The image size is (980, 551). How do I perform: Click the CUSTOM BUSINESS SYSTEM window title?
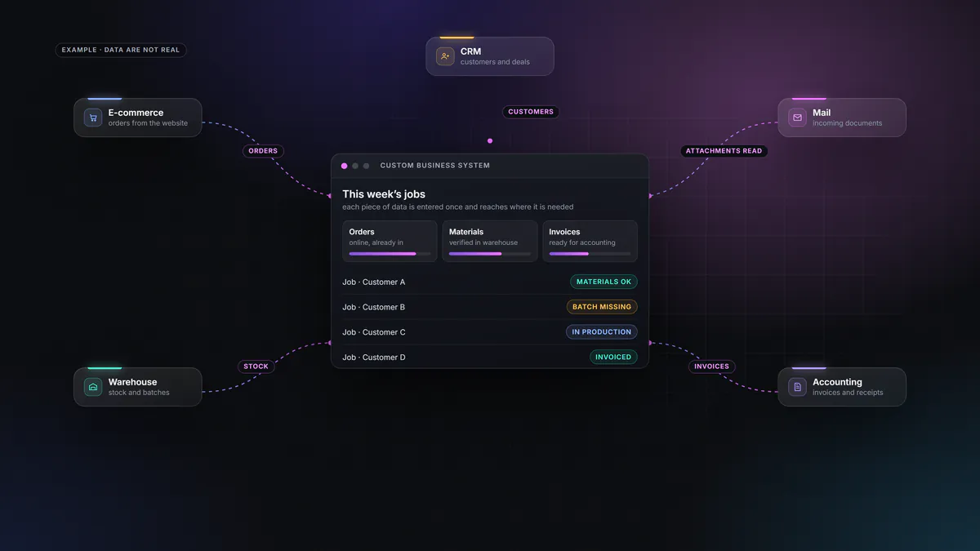(435, 166)
